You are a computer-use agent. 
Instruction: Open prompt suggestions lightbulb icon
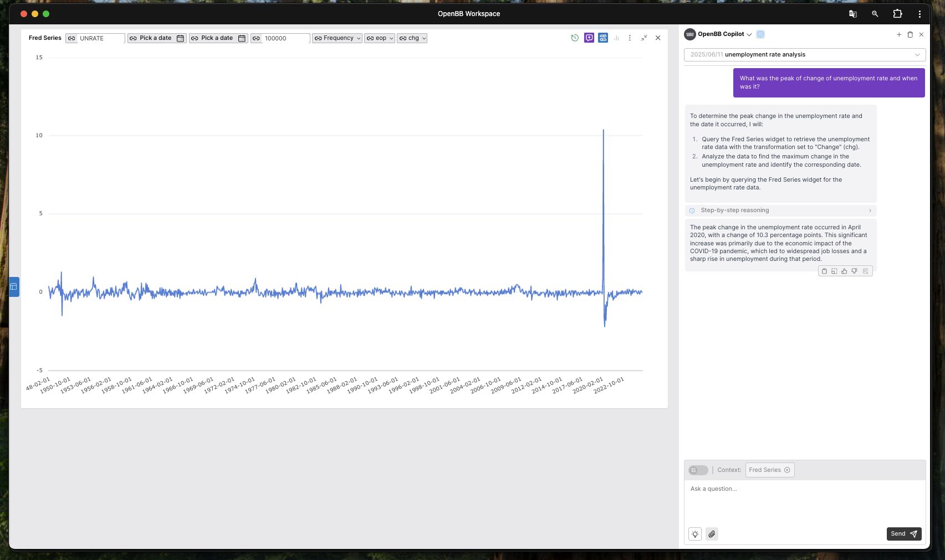coord(695,534)
